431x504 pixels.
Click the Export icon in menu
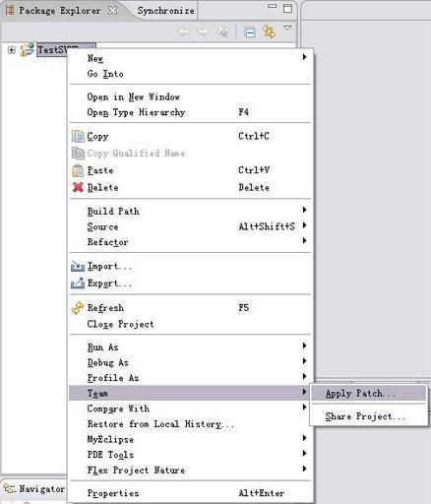point(78,283)
